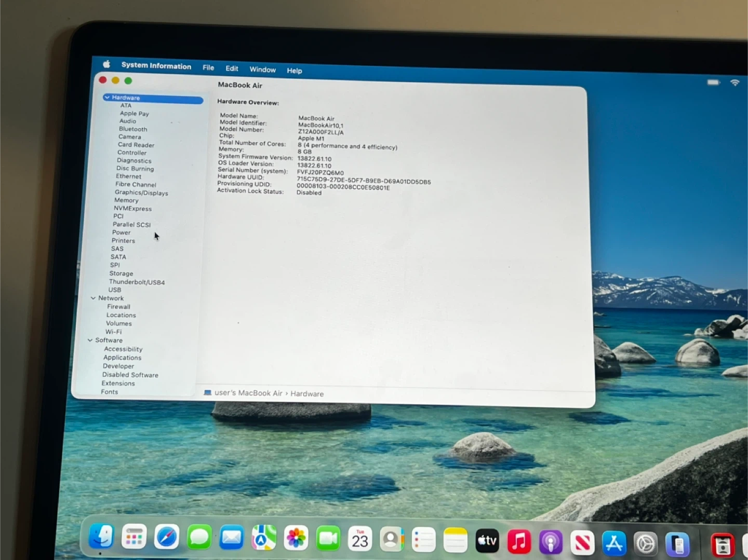
Task: Select Storage under Hardware
Action: pyautogui.click(x=121, y=274)
